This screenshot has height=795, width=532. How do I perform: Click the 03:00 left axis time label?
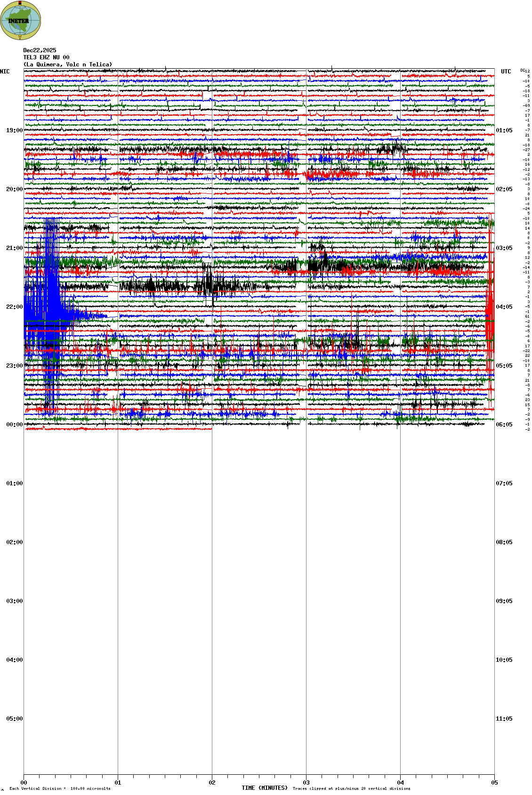click(x=14, y=601)
